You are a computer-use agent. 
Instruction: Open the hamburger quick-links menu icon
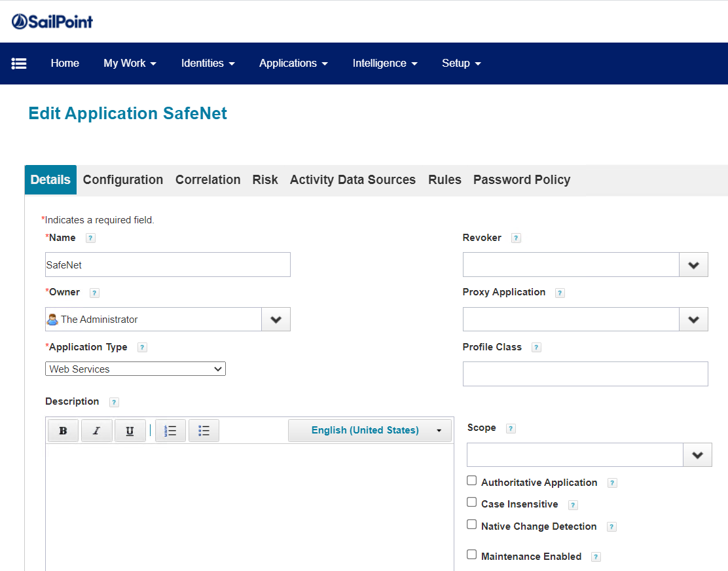pos(18,63)
